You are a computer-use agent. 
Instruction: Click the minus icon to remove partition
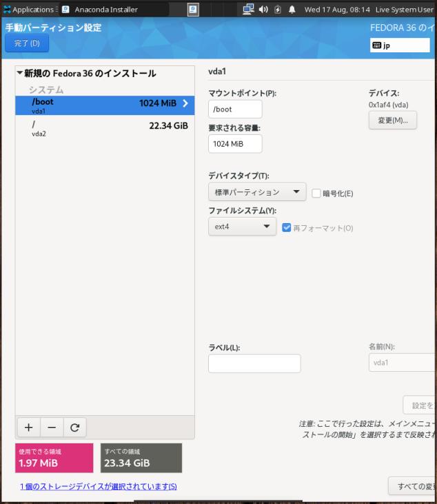[52, 427]
